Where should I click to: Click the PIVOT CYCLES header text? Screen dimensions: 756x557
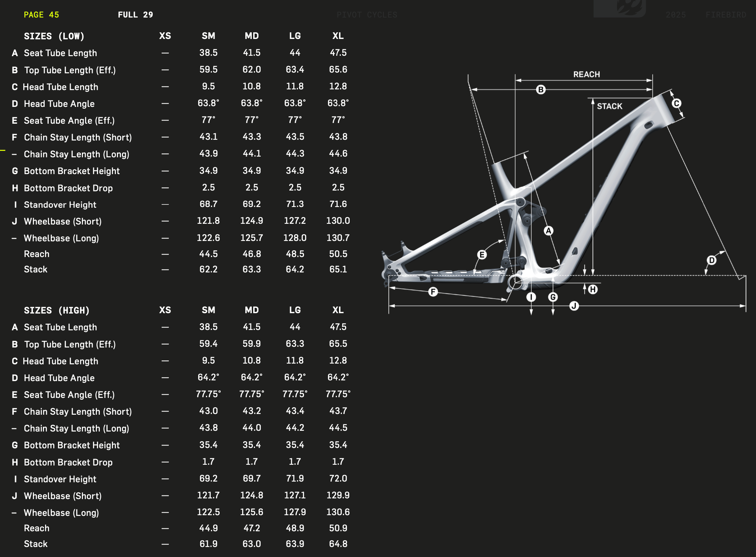tap(367, 15)
